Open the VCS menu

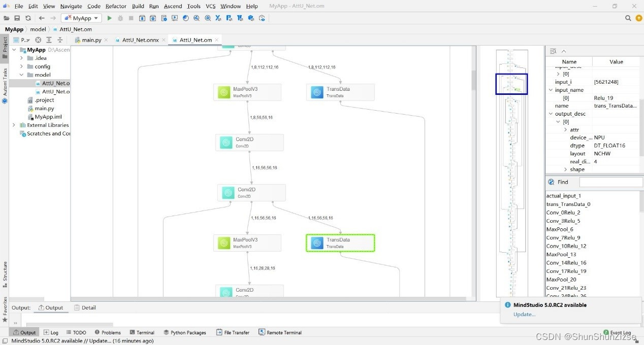(x=210, y=6)
